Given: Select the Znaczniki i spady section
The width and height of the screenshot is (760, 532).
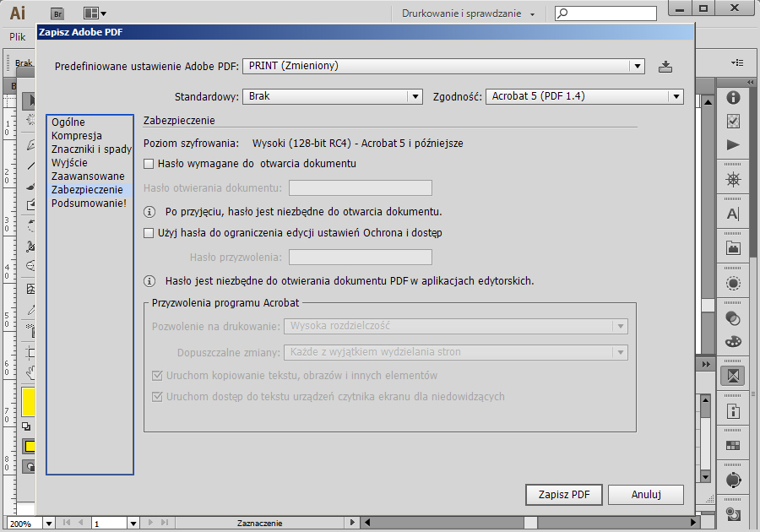Looking at the screenshot, I should [91, 149].
